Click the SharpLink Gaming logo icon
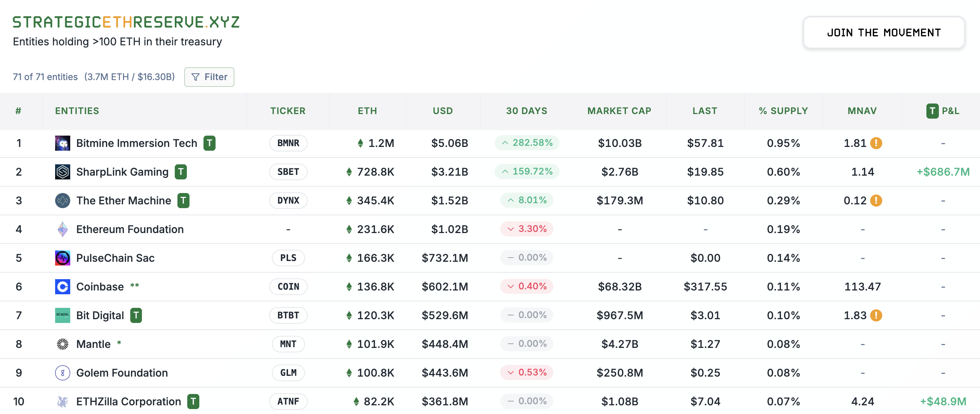 [x=62, y=172]
